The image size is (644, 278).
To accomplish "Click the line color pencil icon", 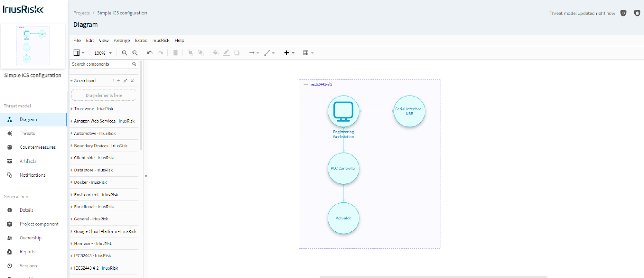I will tap(226, 53).
